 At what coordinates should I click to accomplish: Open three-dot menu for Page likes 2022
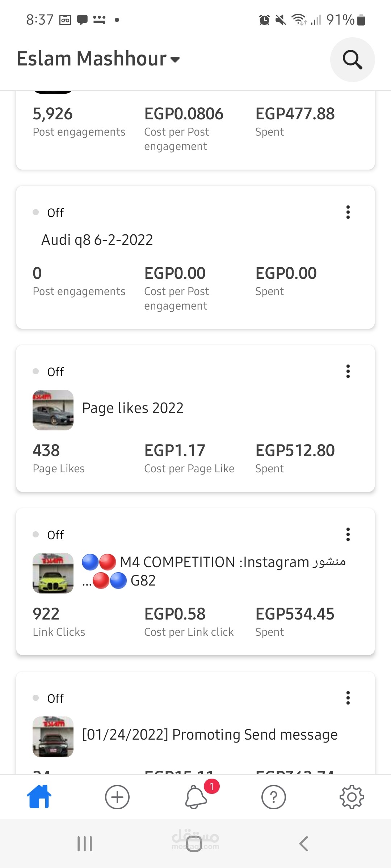348,371
